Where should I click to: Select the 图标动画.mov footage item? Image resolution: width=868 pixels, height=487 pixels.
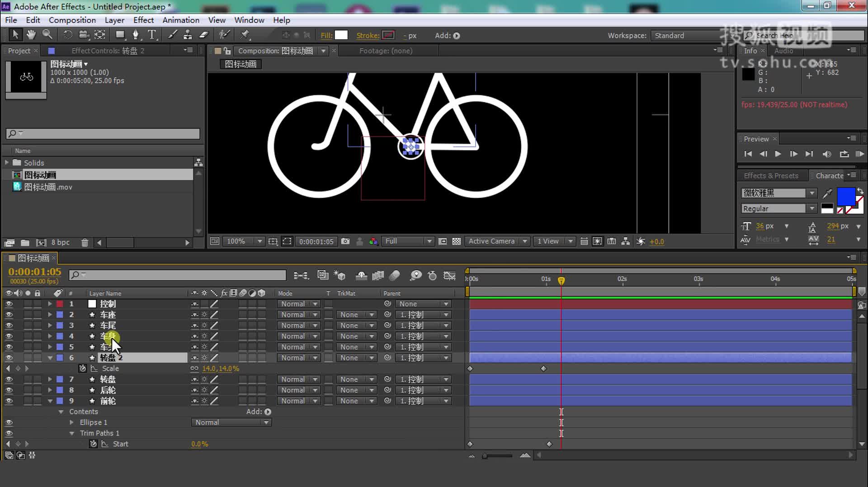(48, 187)
